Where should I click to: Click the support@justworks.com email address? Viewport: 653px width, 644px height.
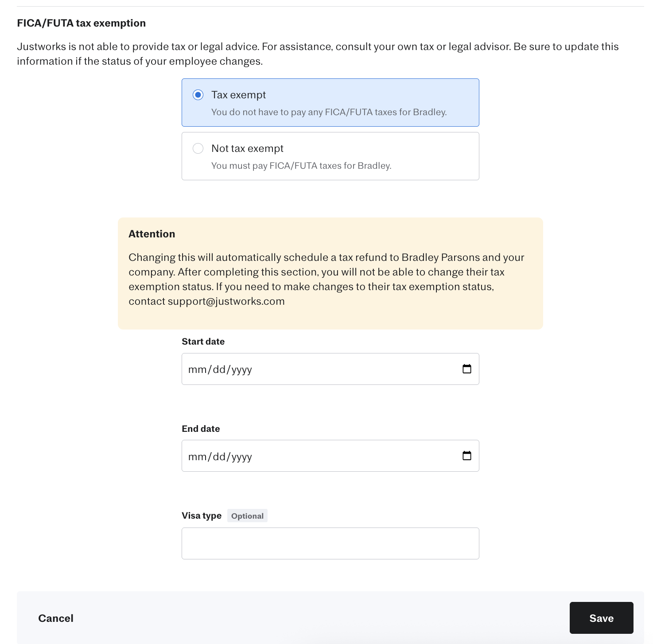click(x=226, y=301)
